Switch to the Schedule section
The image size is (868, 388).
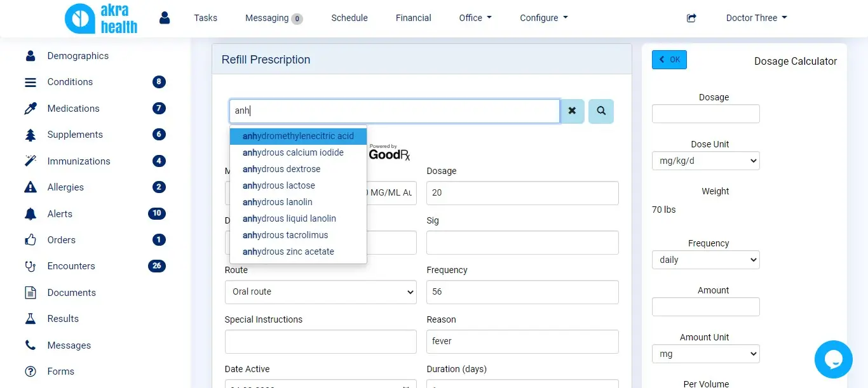click(349, 18)
